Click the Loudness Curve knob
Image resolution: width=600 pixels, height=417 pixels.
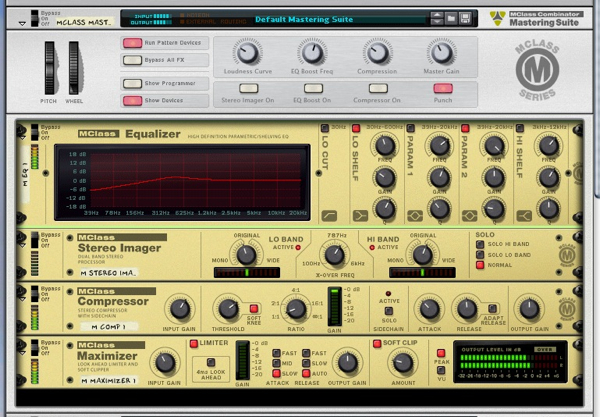pyautogui.click(x=245, y=53)
